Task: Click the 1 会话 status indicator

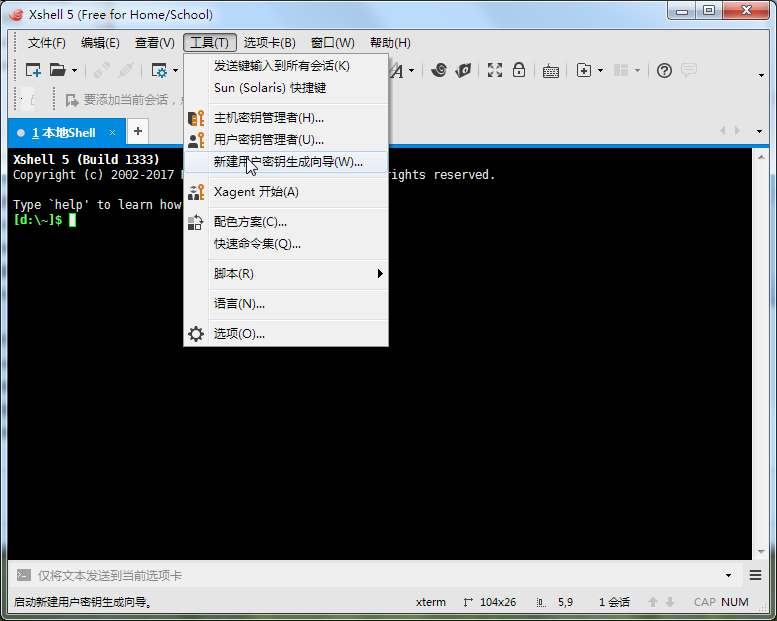Action: point(614,602)
